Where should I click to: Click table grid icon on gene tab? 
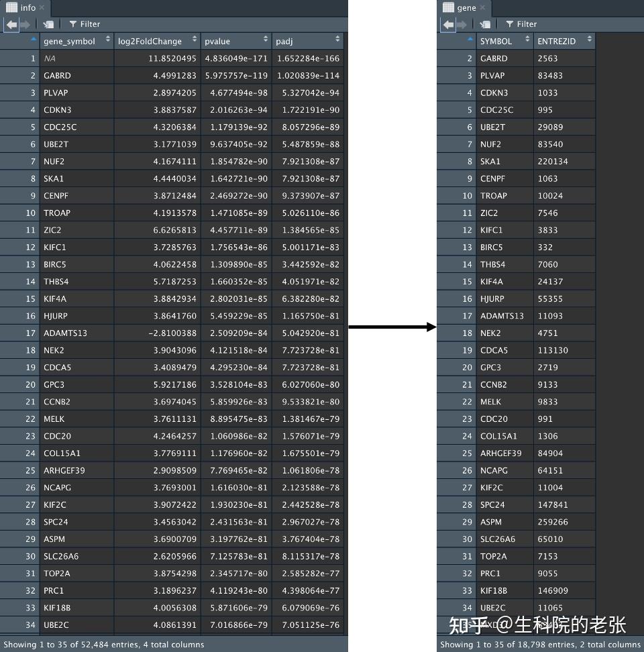point(448,7)
